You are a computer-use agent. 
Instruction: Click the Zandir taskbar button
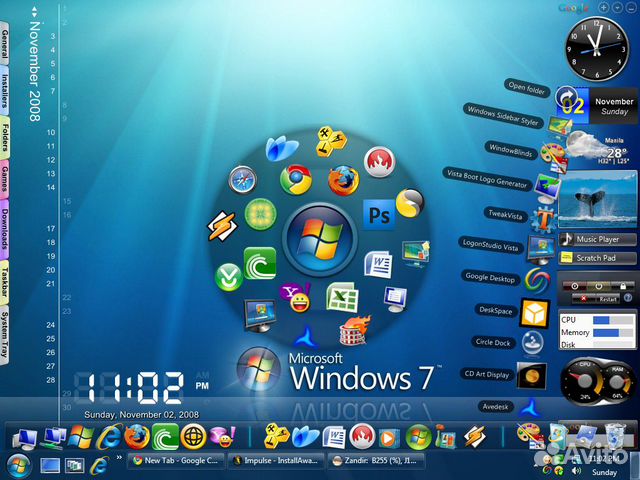376,460
